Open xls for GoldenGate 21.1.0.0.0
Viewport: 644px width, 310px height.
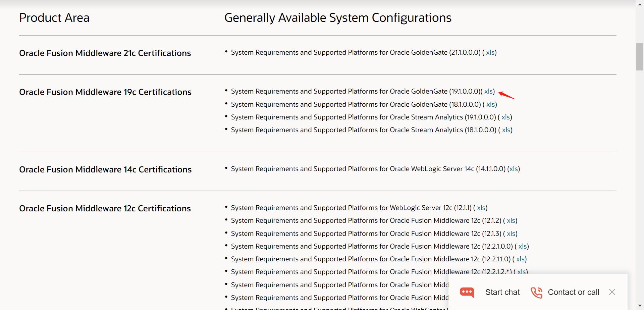tap(490, 53)
